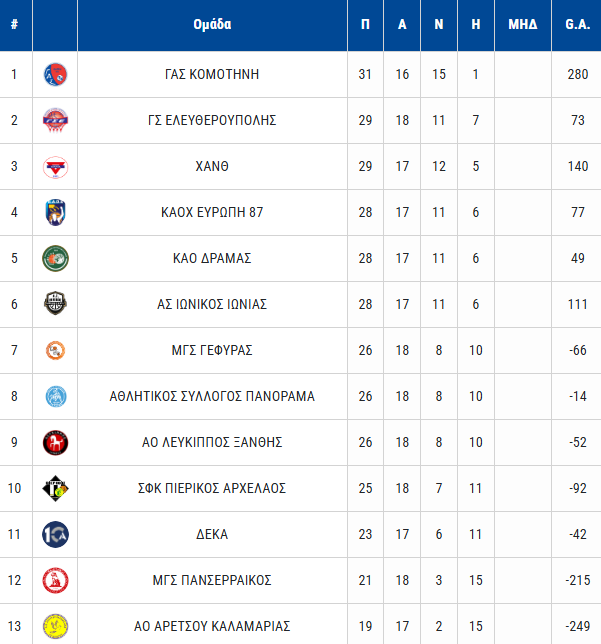Sort by the Ομάδα column header
Screen dimensions: 601x644
tap(212, 25)
